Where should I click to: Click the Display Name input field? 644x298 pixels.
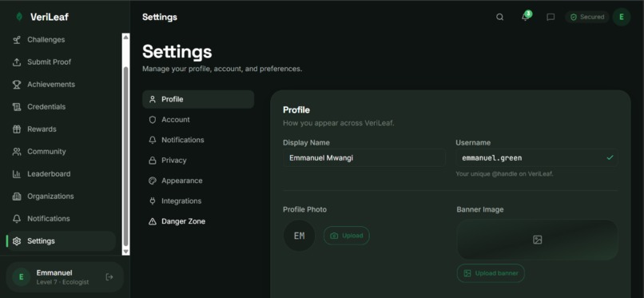[364, 157]
